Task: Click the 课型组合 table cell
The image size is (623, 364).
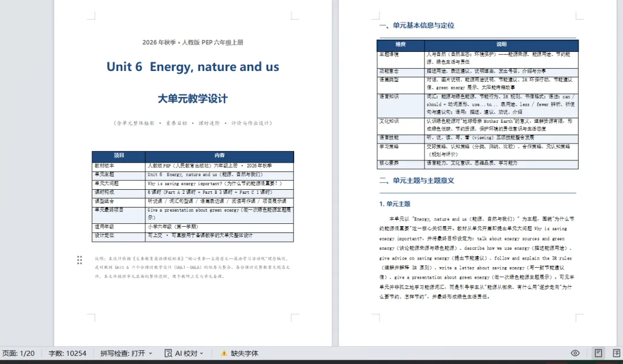Action: 119,202
